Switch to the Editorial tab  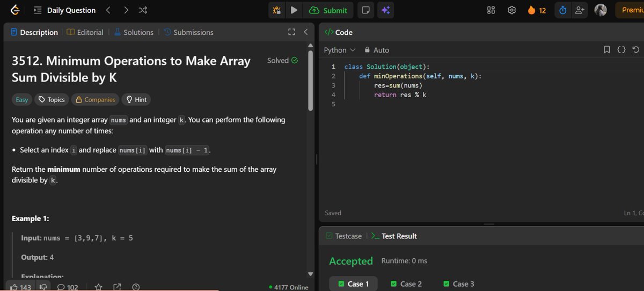(85, 32)
